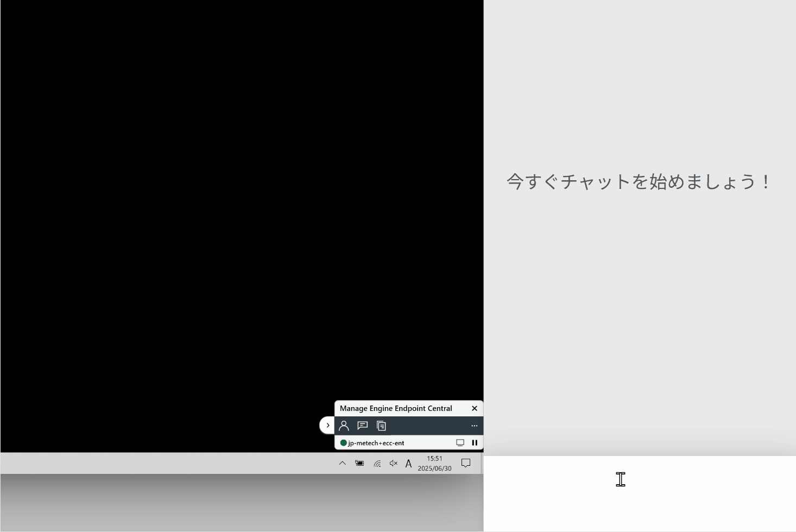The height and width of the screenshot is (532, 796).
Task: Open the taskbar clock showing 15:51
Action: click(x=434, y=463)
